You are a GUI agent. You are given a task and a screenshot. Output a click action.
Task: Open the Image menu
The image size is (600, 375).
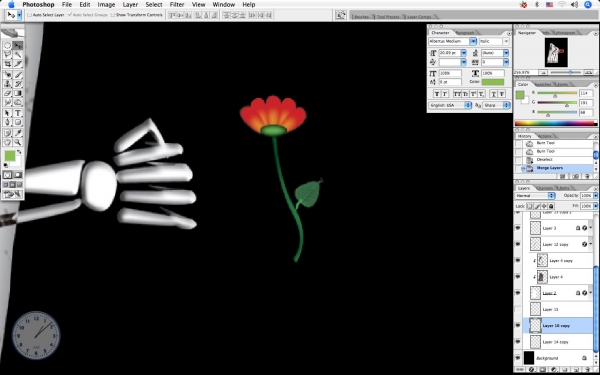pyautogui.click(x=106, y=5)
